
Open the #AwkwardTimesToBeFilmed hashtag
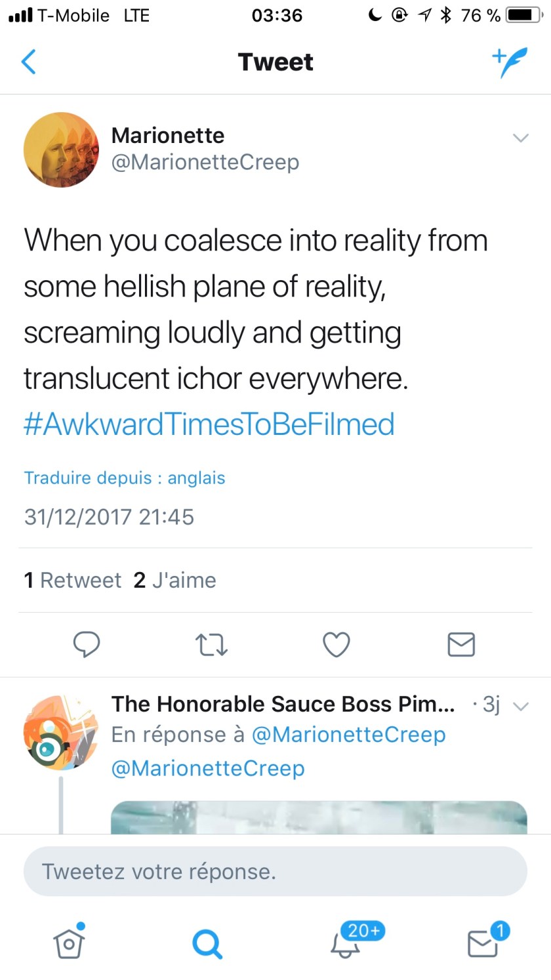(209, 424)
